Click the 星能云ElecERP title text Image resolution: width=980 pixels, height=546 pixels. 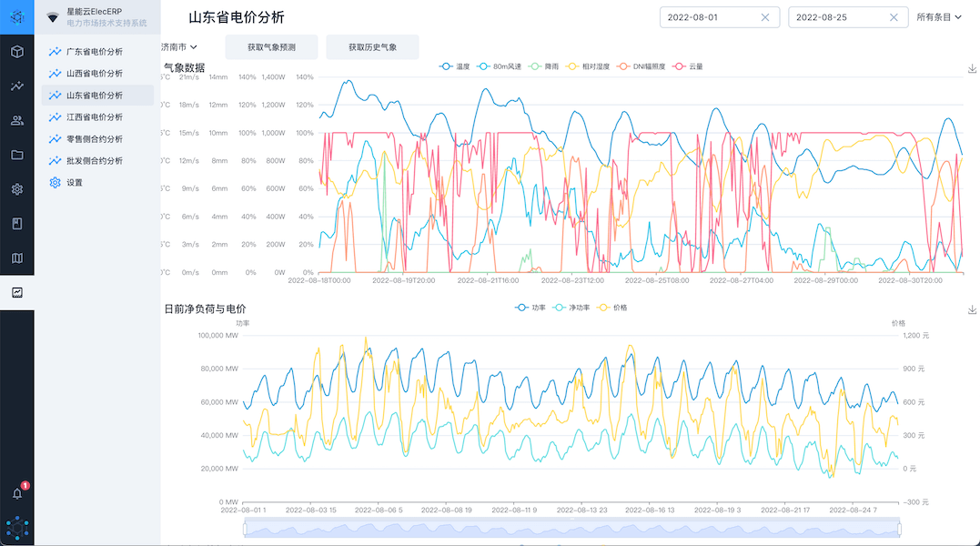click(95, 11)
